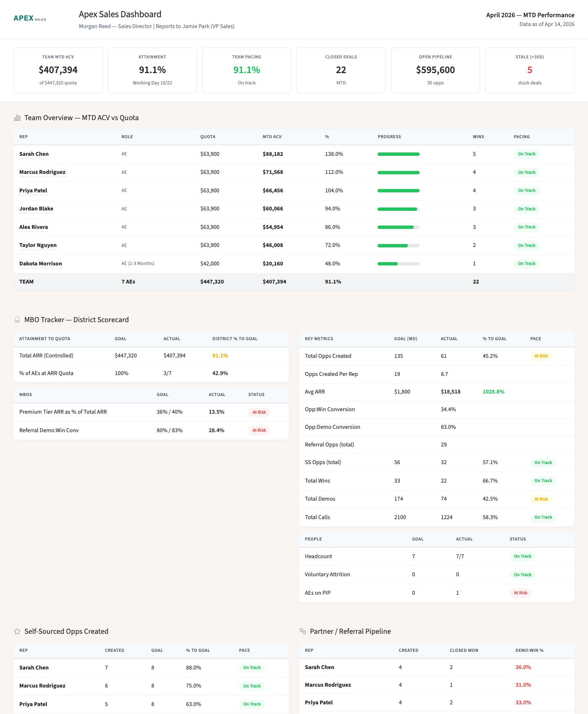The image size is (588, 714).
Task: Click On Track badge for SS Opps (total)
Action: [x=543, y=463]
